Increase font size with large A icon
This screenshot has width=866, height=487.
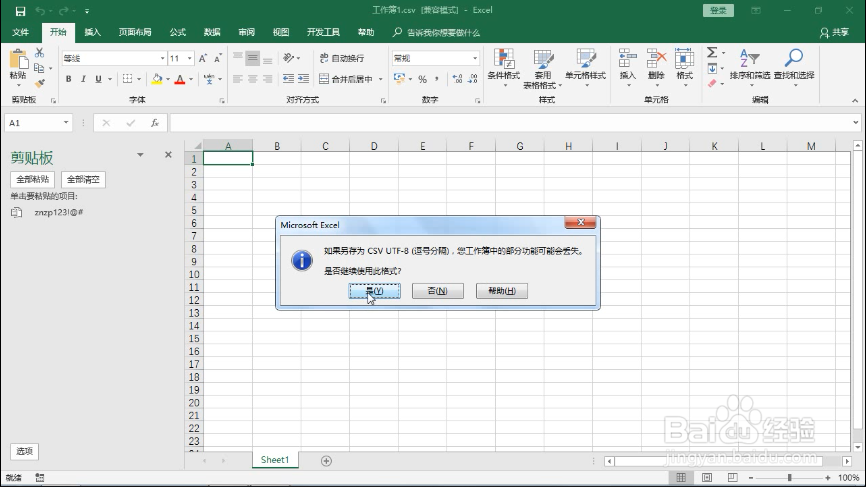point(203,59)
